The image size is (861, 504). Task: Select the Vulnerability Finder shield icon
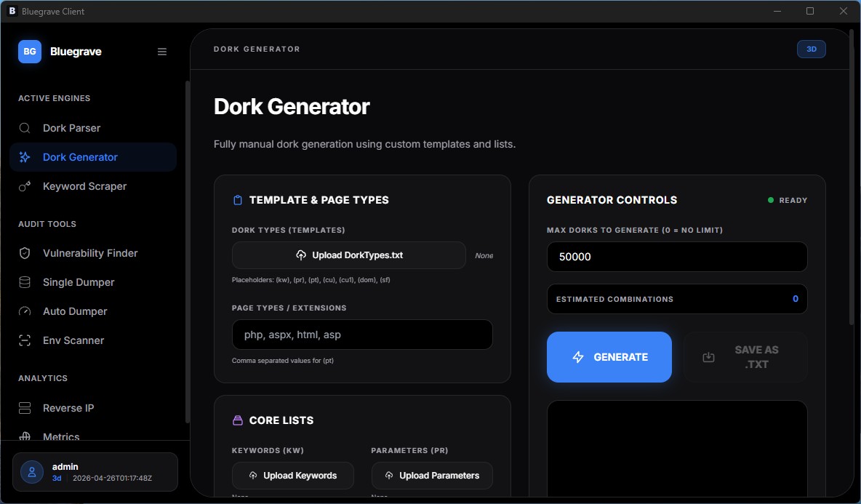click(24, 252)
